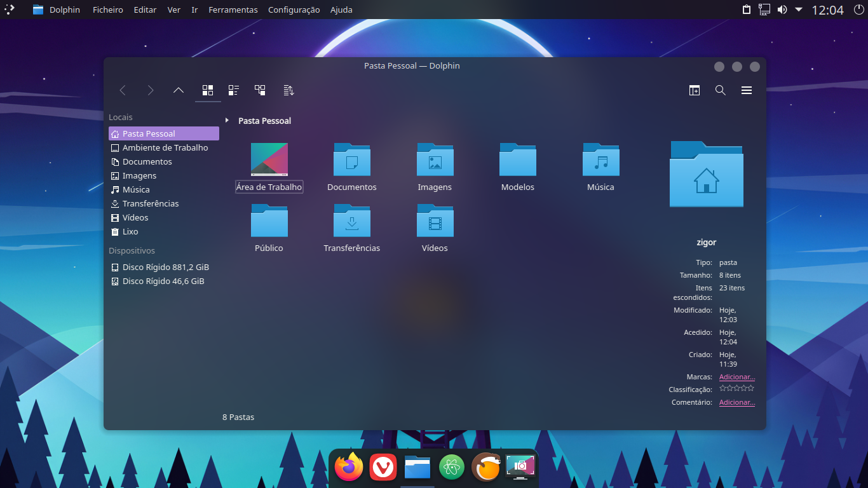Screen dimensions: 868x488
Task: Select the Vídeos folder icon
Action: point(435,220)
